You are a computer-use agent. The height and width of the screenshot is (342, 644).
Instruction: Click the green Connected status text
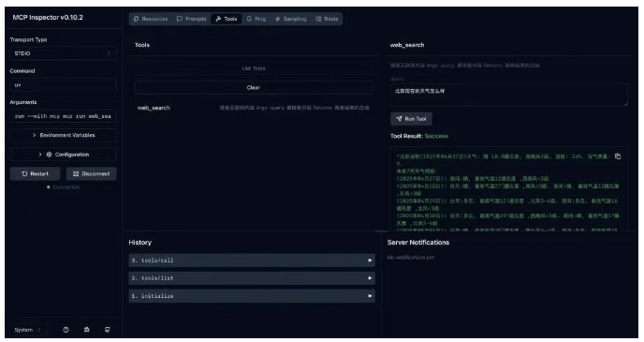[x=66, y=187]
